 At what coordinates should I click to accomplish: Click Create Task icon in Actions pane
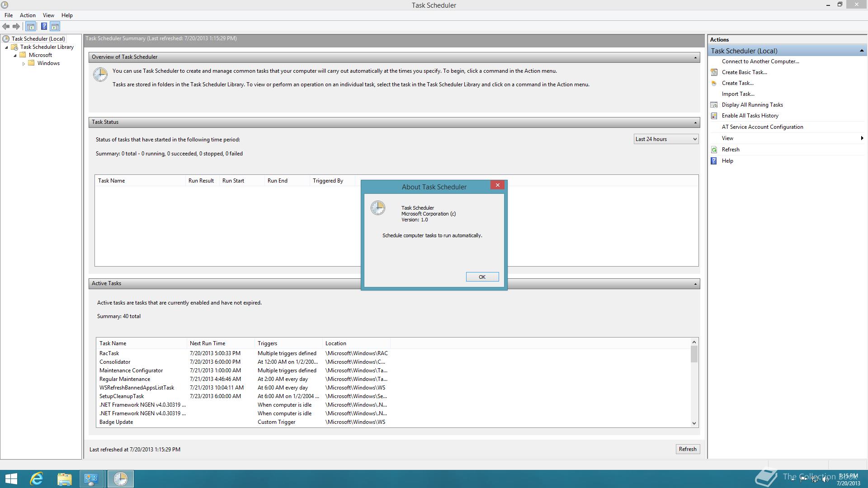[x=714, y=83]
